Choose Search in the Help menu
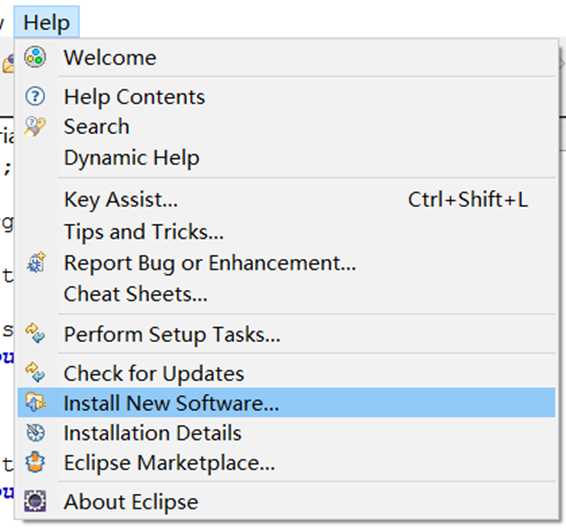 (287, 126)
